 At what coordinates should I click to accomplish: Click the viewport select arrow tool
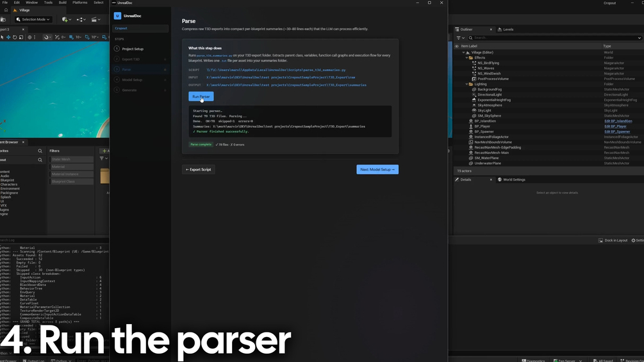(2, 37)
